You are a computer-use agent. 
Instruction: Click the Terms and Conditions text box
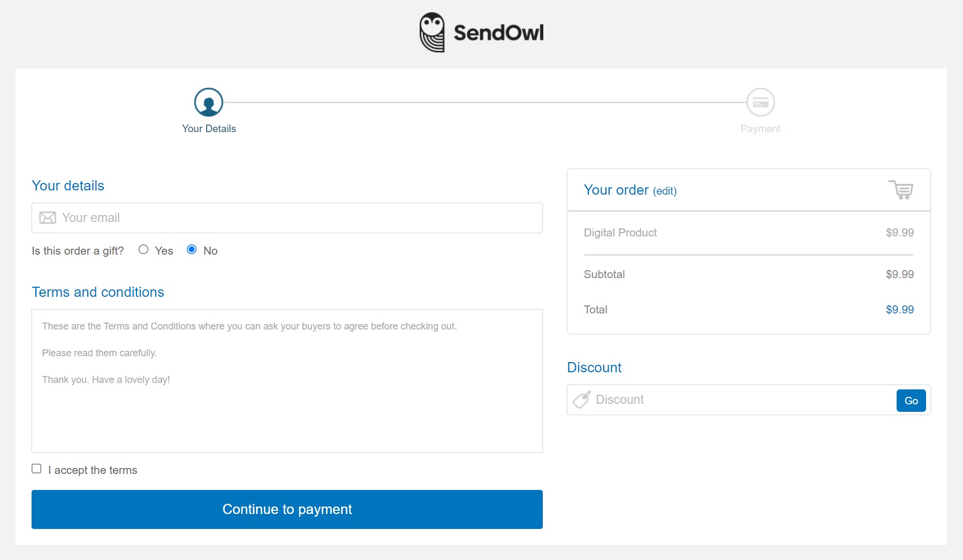tap(287, 380)
